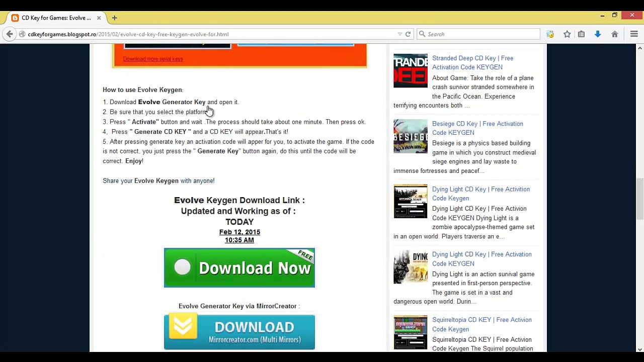The image size is (644, 362).
Task: Click the magnifier icon in the search box
Action: coord(423,34)
